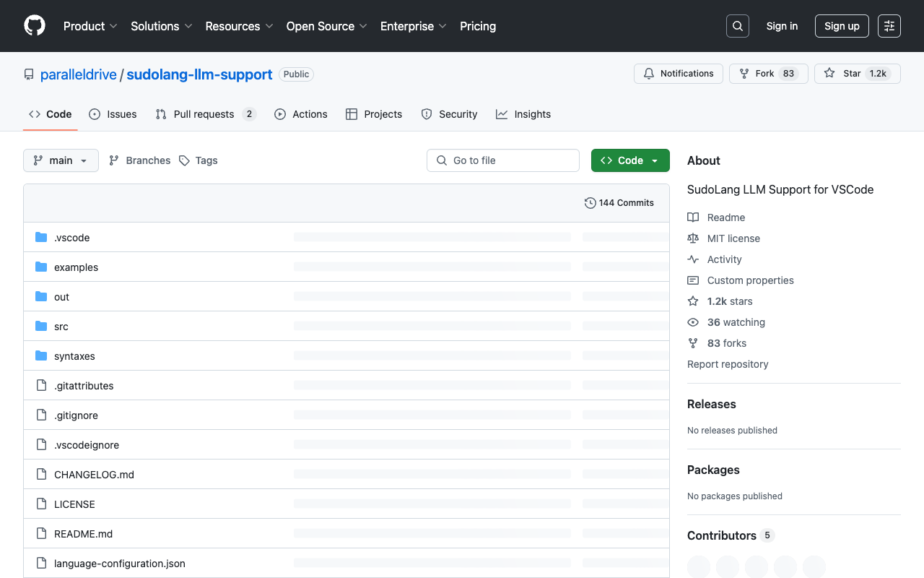The image size is (924, 578).
Task: Open the Releases heading link
Action: pos(712,404)
